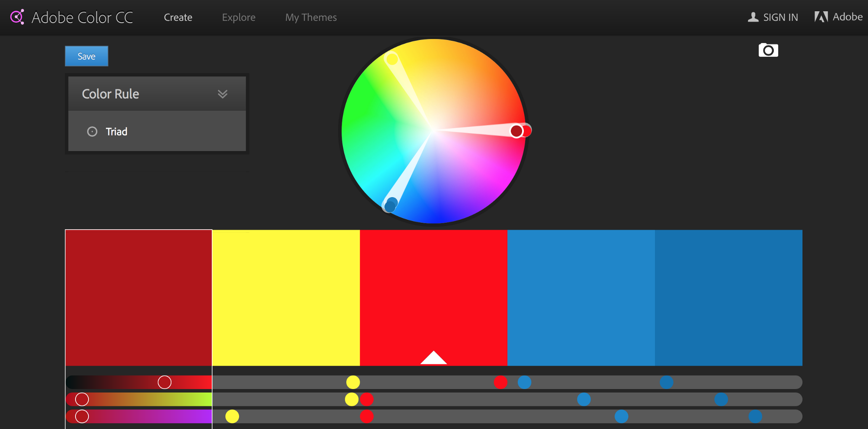Click the Adobe Color CC title

[x=82, y=17]
